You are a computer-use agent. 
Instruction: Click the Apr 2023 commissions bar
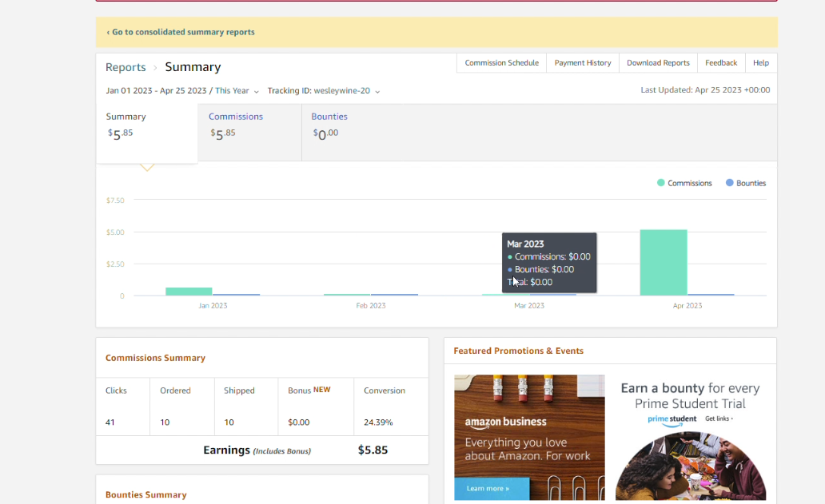coord(664,262)
